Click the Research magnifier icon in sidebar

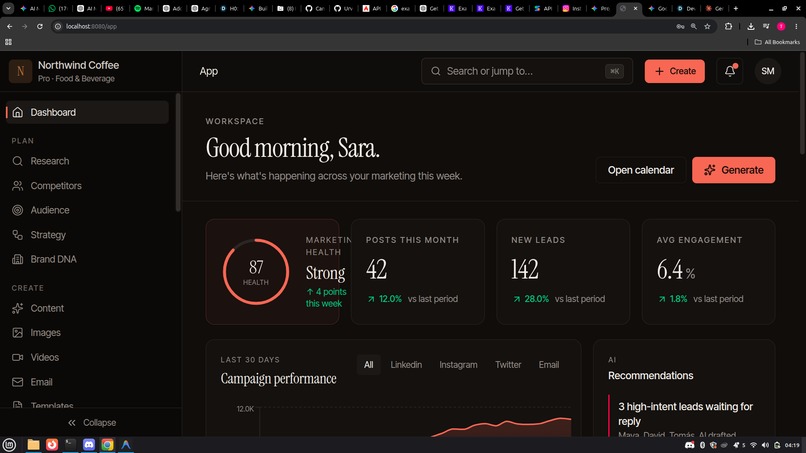tap(17, 161)
